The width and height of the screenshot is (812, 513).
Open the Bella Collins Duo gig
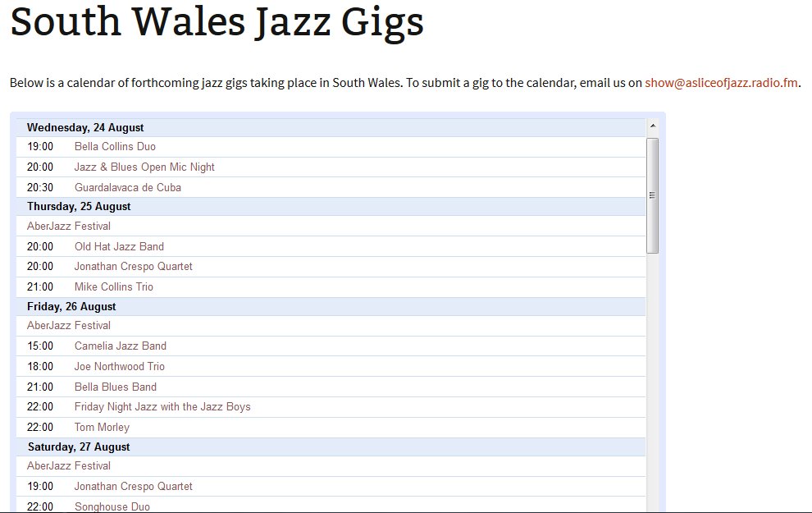115,147
